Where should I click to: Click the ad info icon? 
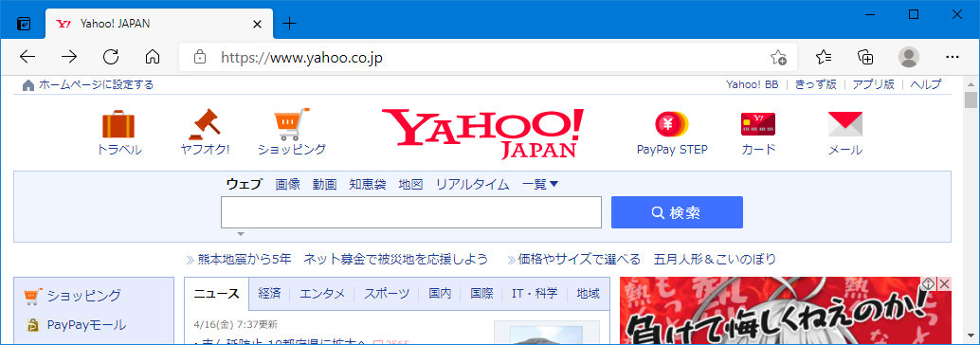929,284
